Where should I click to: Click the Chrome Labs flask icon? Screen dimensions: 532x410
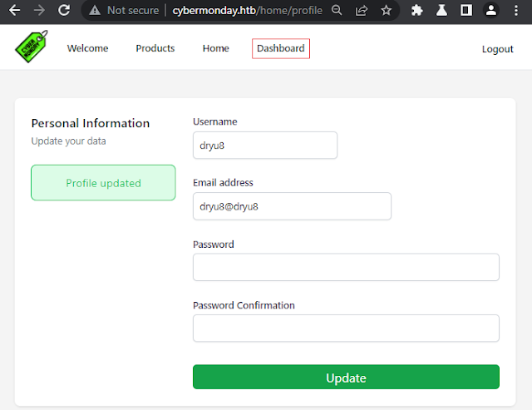(441, 11)
